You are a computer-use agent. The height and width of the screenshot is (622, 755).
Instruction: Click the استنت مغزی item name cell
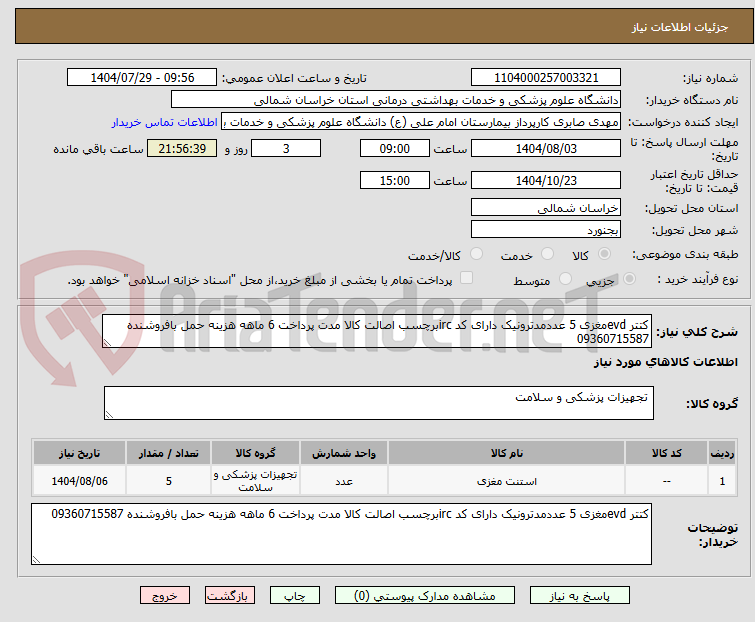click(507, 481)
